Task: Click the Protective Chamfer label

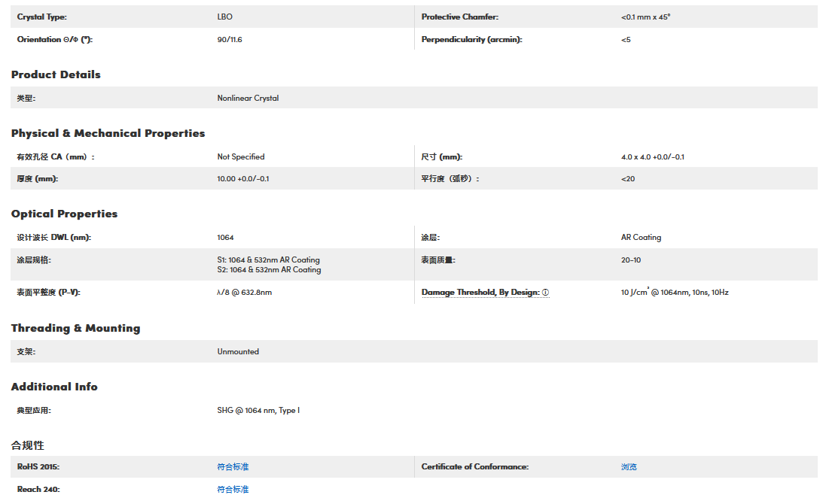Action: point(459,17)
